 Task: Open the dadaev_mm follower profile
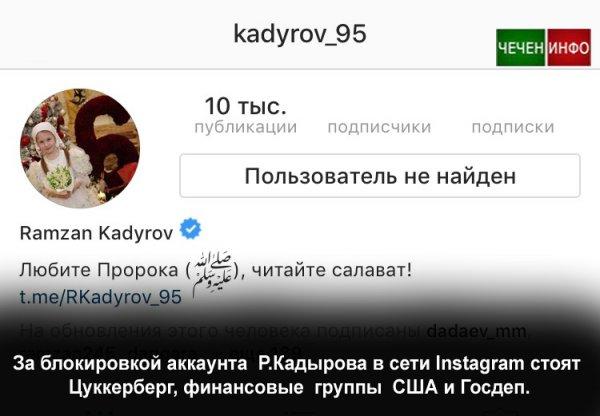pos(476,331)
